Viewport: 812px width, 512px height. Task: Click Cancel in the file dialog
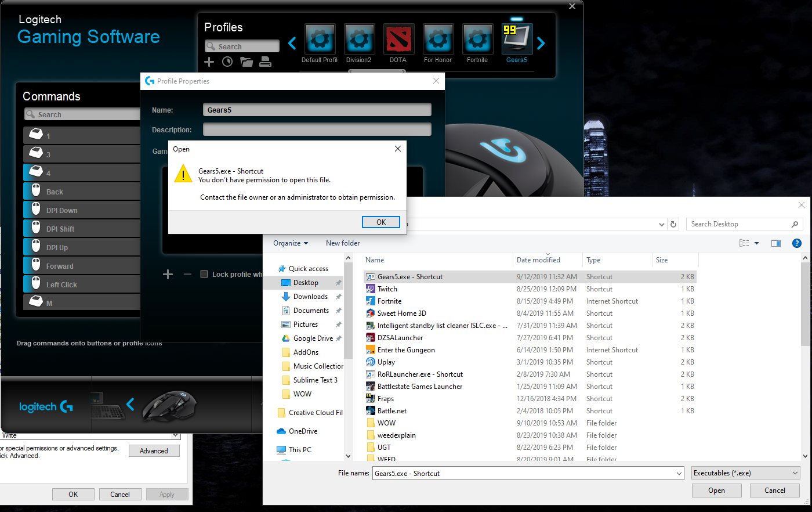(x=775, y=491)
